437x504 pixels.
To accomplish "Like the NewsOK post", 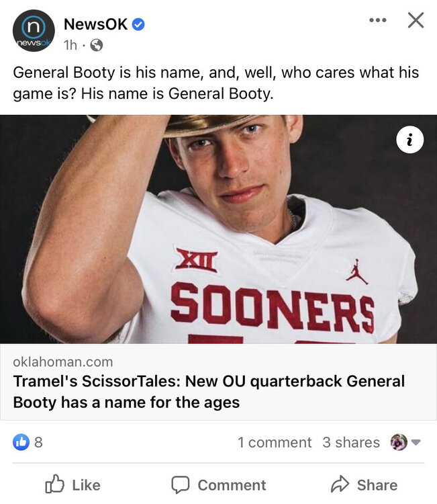I will 72,485.
